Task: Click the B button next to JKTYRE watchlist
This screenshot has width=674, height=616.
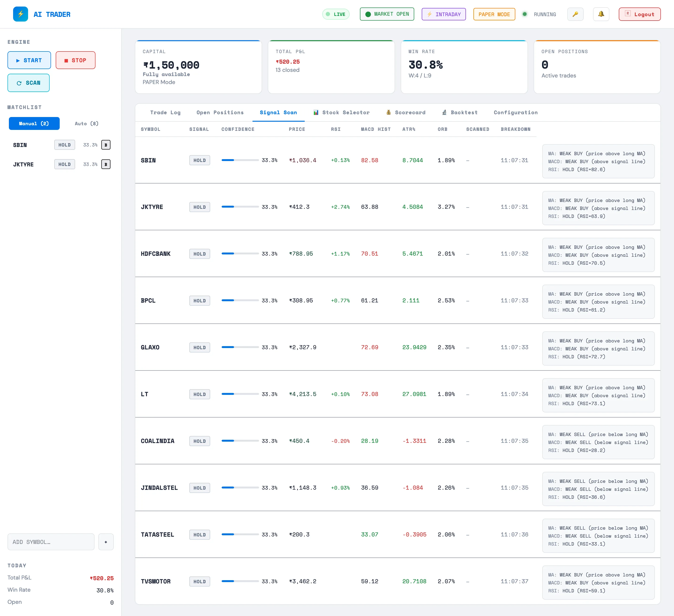Action: click(106, 164)
